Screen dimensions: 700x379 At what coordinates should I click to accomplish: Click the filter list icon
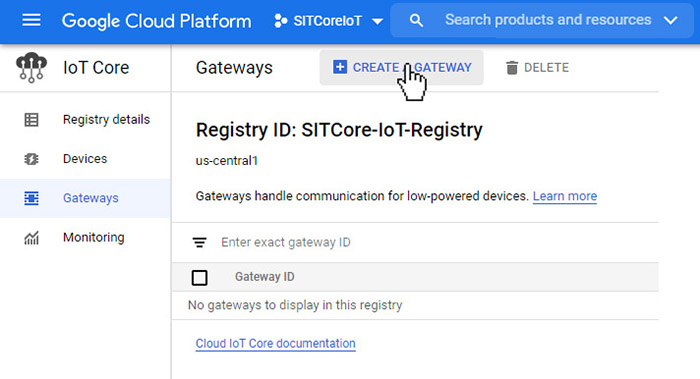[200, 242]
